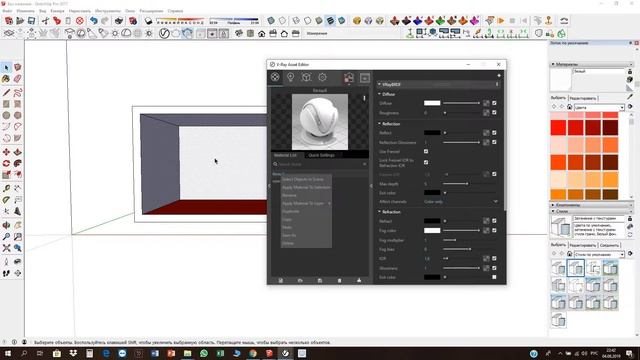Collapse the Reflection section
Screen dimensions: 640x360
[x=379, y=124]
